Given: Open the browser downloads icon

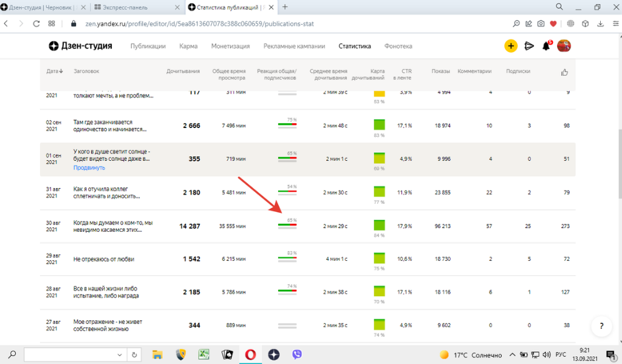Looking at the screenshot, I should tap(601, 24).
